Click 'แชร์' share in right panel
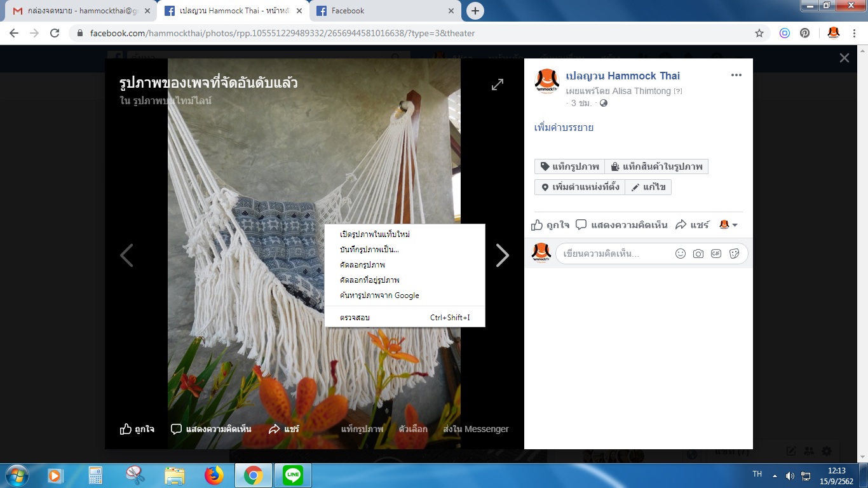The height and width of the screenshot is (488, 868). [x=692, y=225]
